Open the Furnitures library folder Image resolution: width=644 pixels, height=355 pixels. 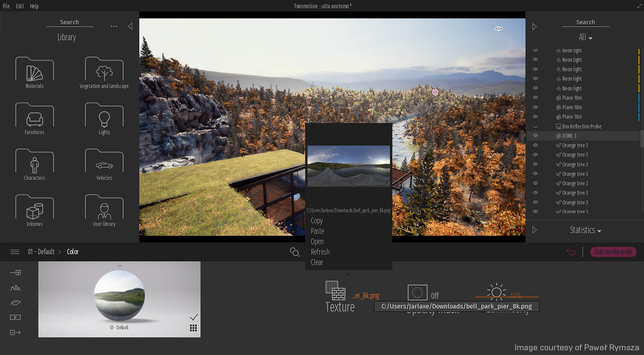click(x=35, y=119)
